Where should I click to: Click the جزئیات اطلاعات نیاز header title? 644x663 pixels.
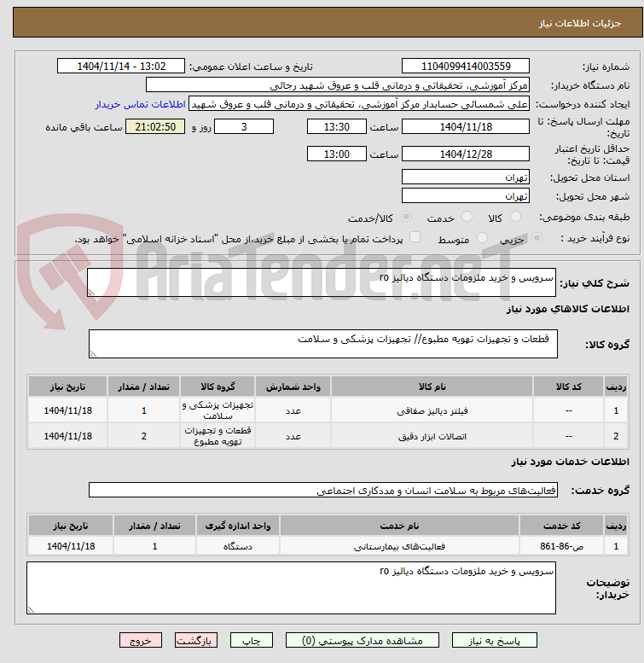(x=579, y=23)
